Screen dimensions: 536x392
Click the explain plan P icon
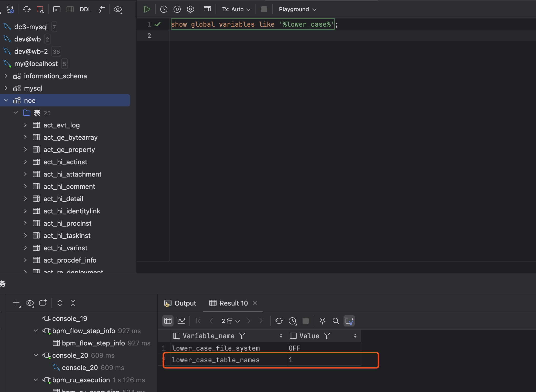pyautogui.click(x=177, y=9)
